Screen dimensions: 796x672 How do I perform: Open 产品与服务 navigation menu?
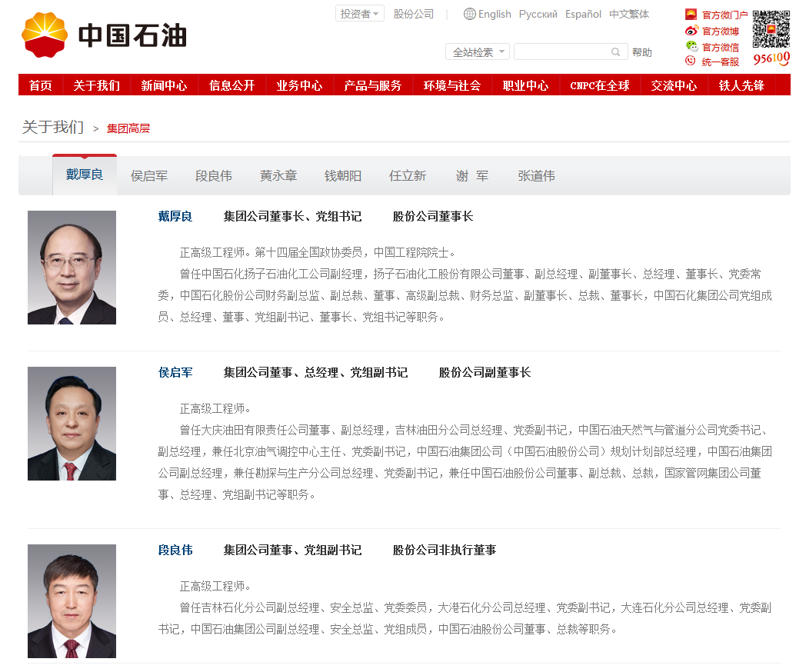372,85
